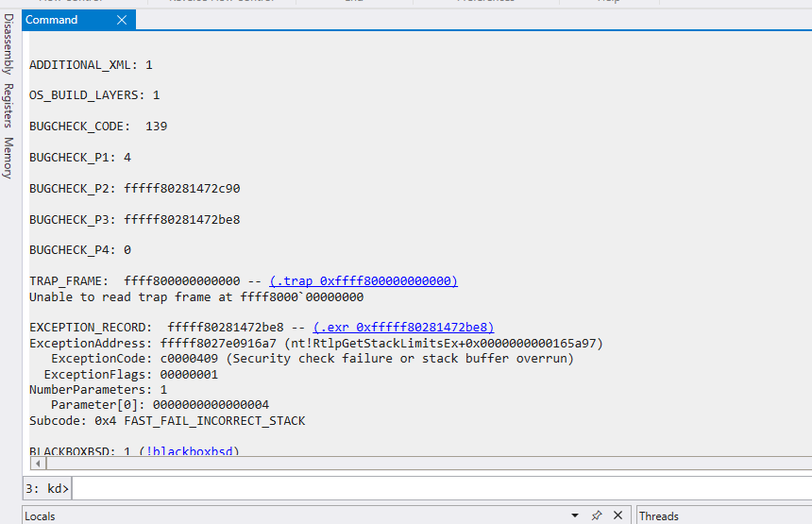Image resolution: width=812 pixels, height=524 pixels.
Task: Focus the kd command input field
Action: (x=442, y=489)
